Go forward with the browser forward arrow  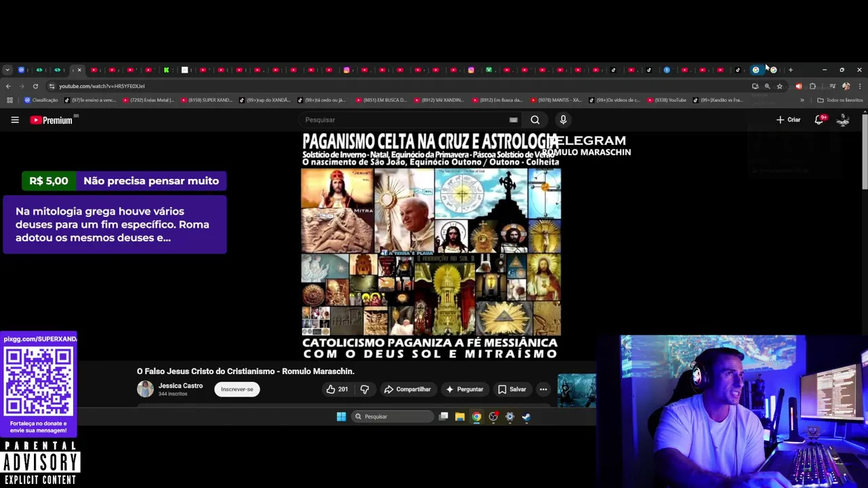[22, 86]
